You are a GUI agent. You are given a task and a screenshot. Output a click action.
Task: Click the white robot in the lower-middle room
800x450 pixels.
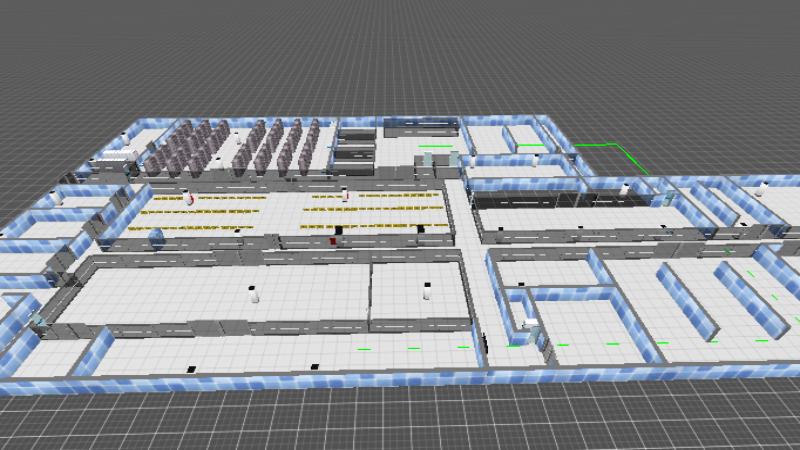pos(427,292)
